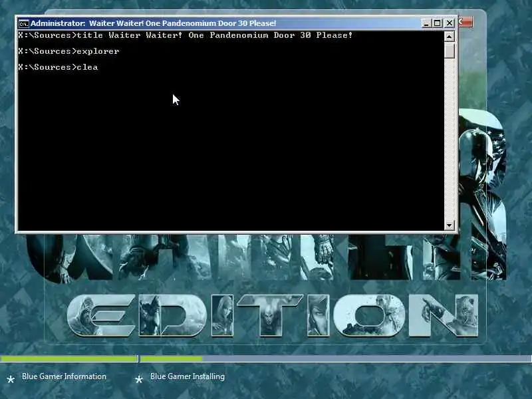Click the 'Blue Gamer Information' step label
532x399 pixels.
click(64, 376)
